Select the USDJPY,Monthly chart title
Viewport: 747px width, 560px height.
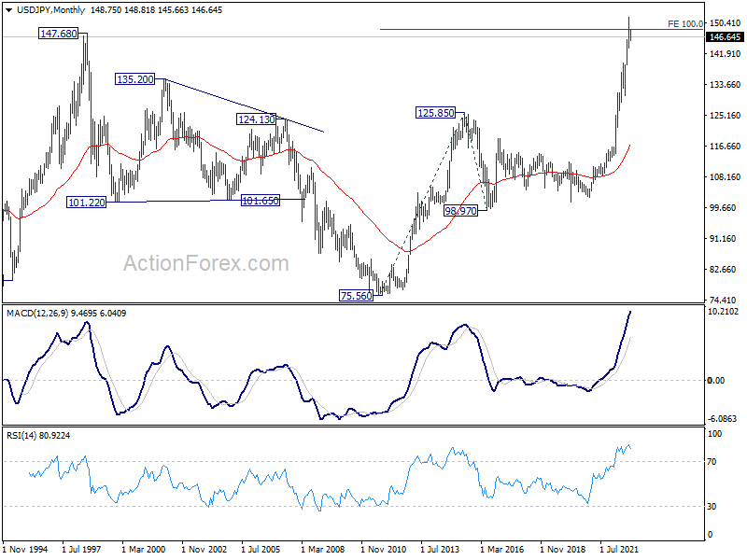point(50,10)
